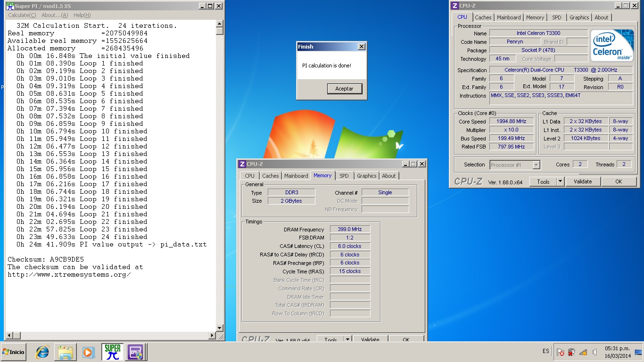
Task: Click the Super PI scroll up arrow
Action: pos(220,24)
